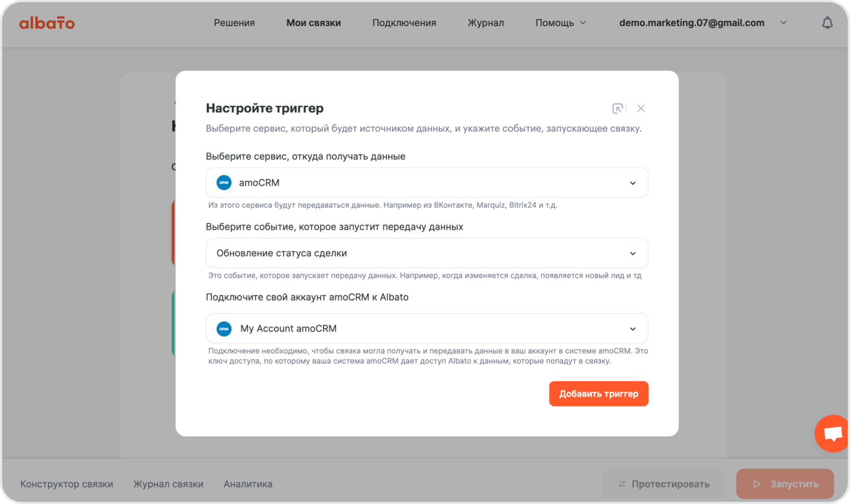Open the support chat bubble
850x504 pixels.
[x=832, y=433]
